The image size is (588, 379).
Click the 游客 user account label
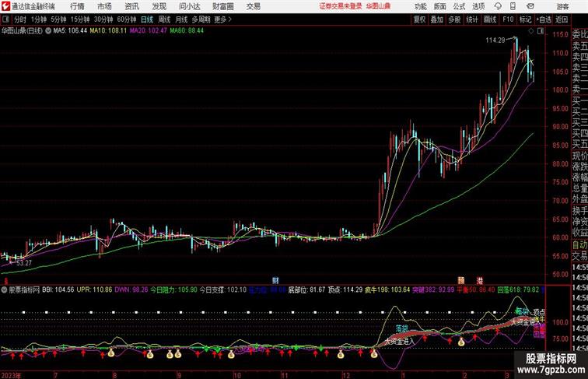[x=562, y=6]
